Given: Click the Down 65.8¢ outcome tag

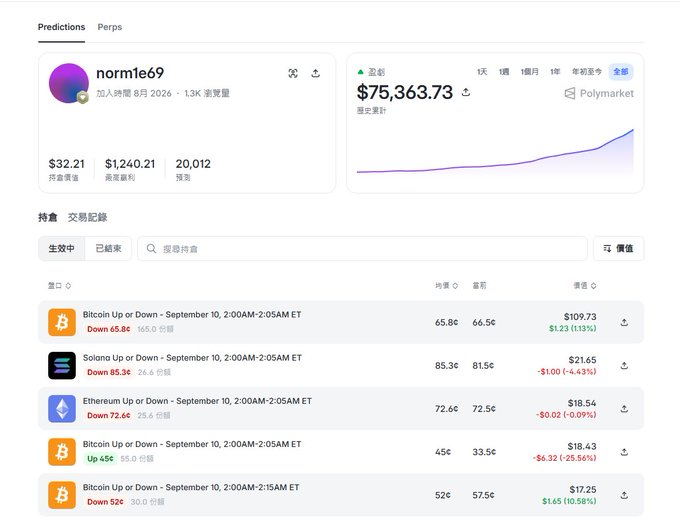Looking at the screenshot, I should point(108,329).
